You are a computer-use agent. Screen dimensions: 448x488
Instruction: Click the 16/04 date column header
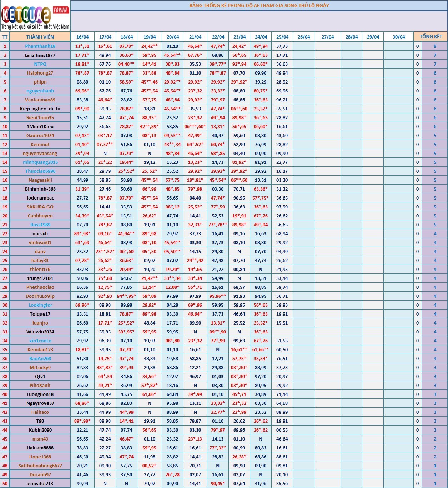pyautogui.click(x=82, y=37)
